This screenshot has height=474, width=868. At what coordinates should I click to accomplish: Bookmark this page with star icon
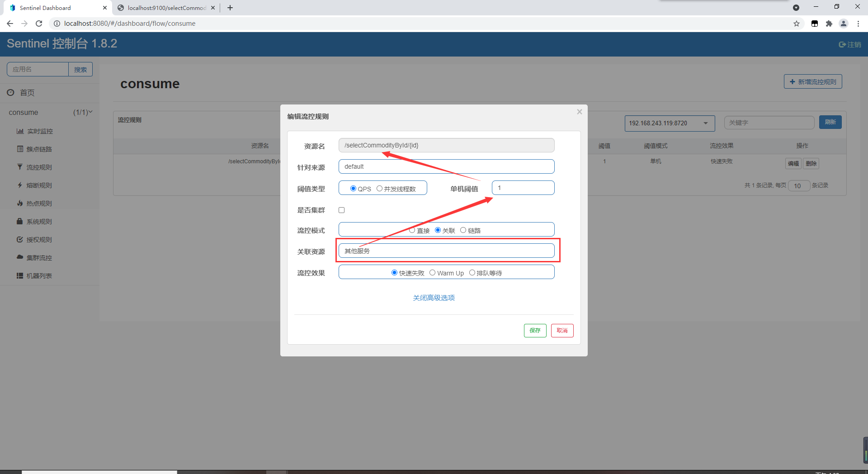797,24
